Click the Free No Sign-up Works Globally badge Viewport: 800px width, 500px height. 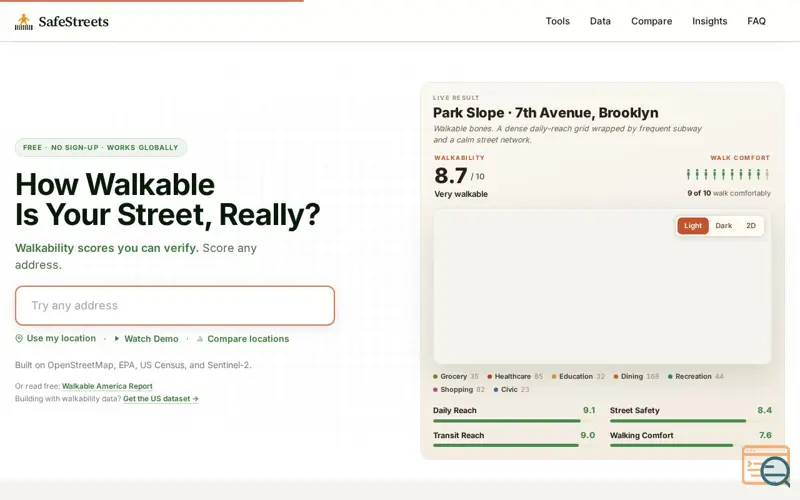(101, 147)
